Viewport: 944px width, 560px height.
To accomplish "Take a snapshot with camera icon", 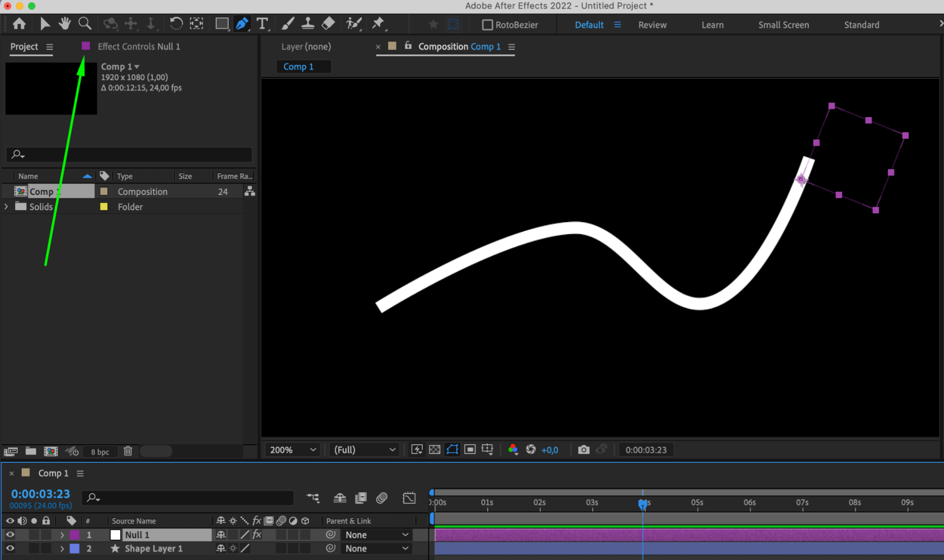I will click(584, 450).
